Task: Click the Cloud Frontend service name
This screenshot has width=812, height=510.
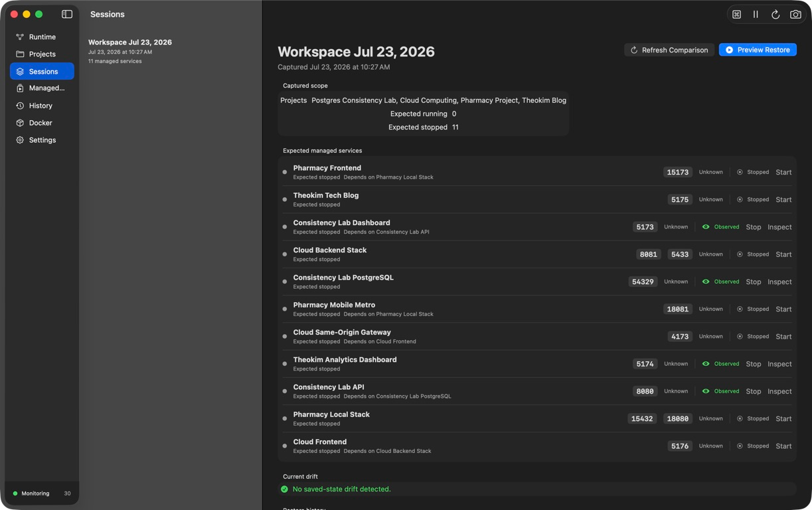Action: pos(320,442)
